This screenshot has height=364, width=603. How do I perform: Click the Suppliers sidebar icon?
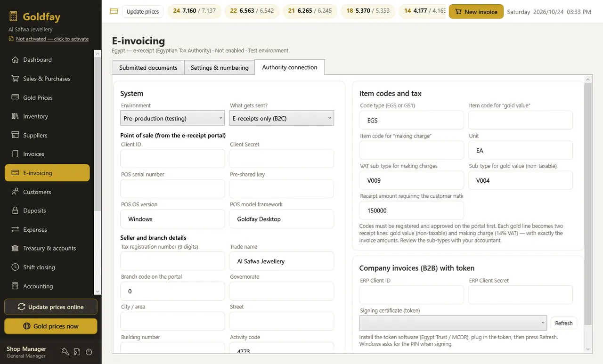[x=15, y=135]
